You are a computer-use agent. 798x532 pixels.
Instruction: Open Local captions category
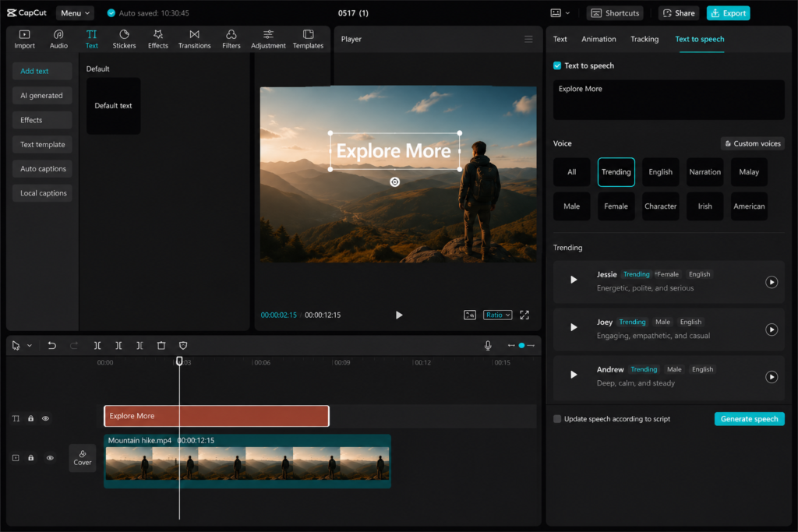tap(42, 193)
